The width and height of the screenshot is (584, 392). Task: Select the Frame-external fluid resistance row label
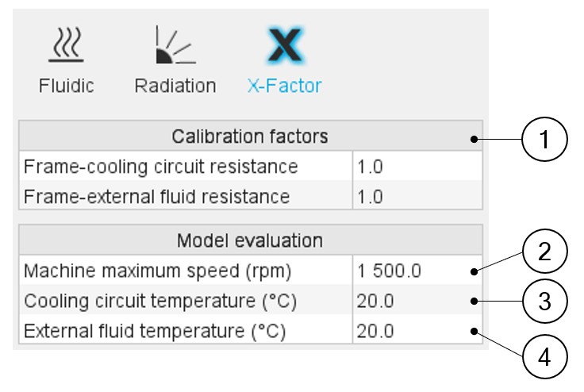point(156,195)
